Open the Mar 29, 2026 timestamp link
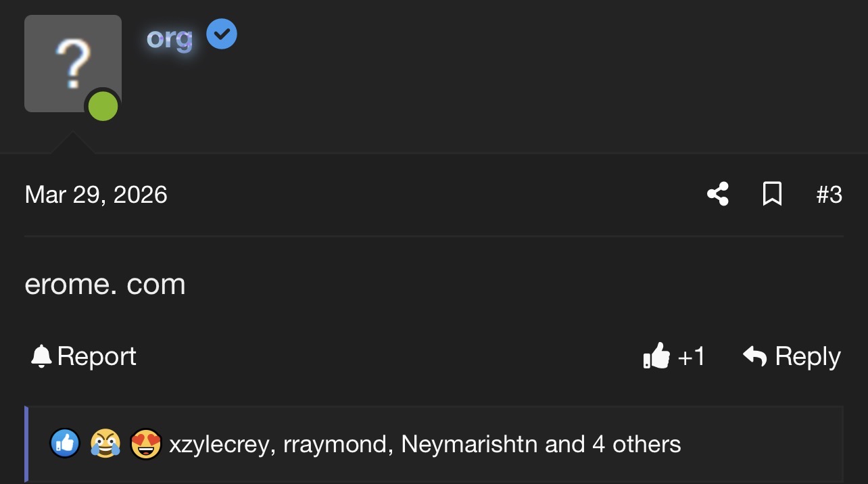 click(x=96, y=195)
